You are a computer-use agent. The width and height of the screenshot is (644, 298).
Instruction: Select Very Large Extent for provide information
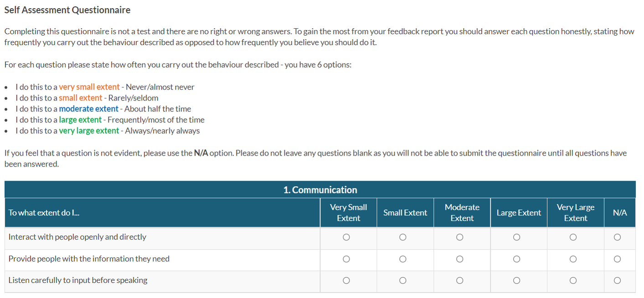click(573, 259)
